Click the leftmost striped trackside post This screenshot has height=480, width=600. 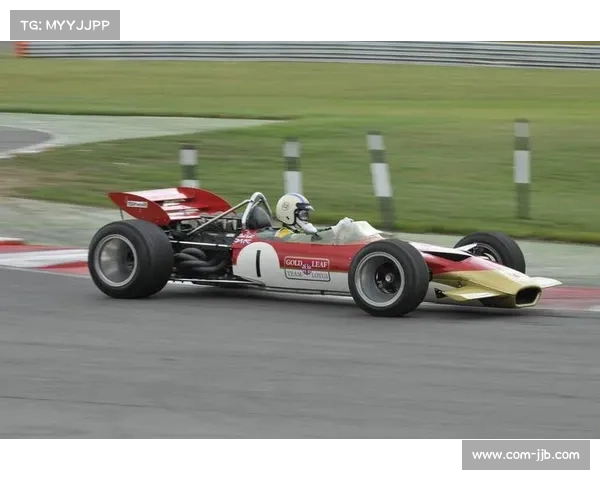click(188, 165)
